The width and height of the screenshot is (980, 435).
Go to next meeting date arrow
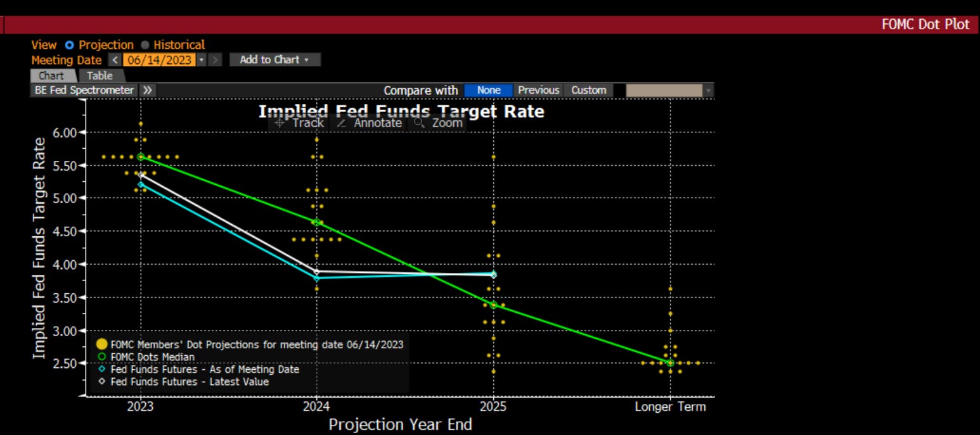point(215,60)
